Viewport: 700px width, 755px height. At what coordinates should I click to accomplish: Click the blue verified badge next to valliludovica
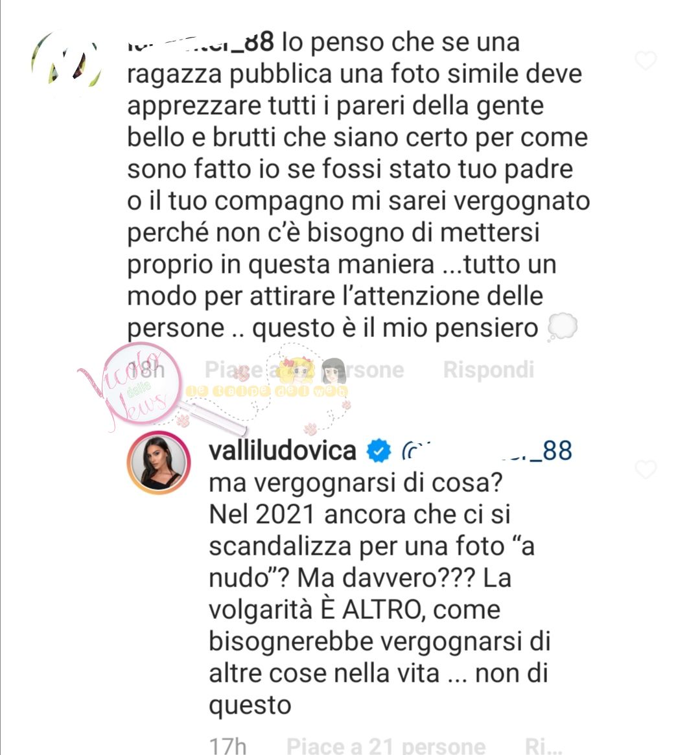click(379, 450)
